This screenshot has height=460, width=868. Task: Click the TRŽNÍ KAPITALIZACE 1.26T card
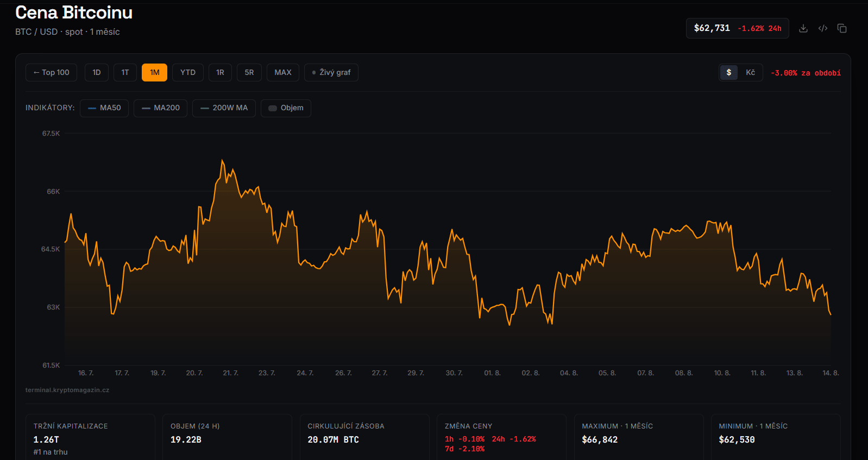[x=90, y=437]
